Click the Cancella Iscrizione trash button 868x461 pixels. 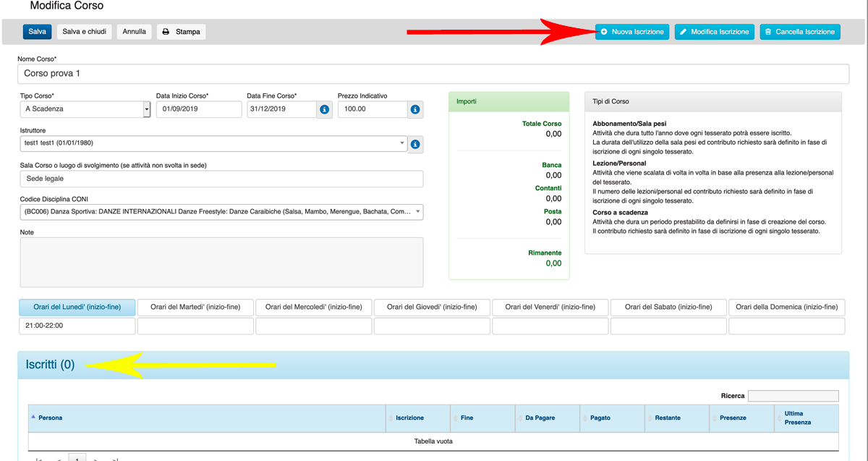(x=799, y=32)
